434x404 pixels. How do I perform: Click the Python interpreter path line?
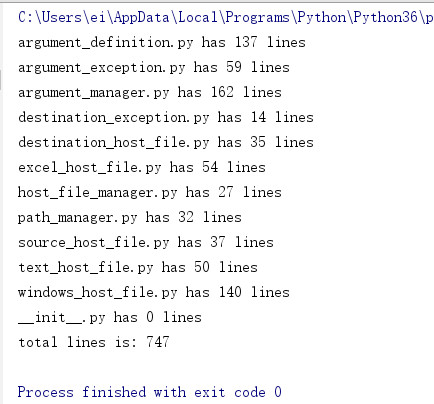226,17
